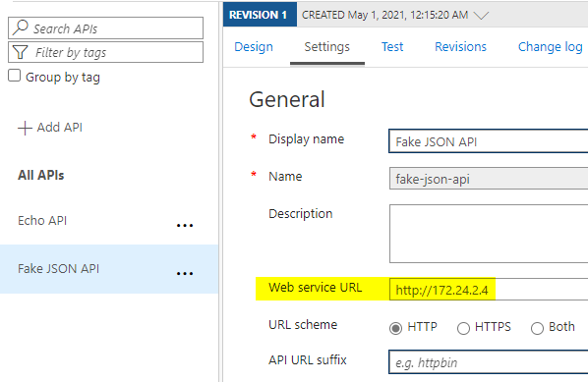
Task: Click the Web service URL label
Action: [x=316, y=288]
